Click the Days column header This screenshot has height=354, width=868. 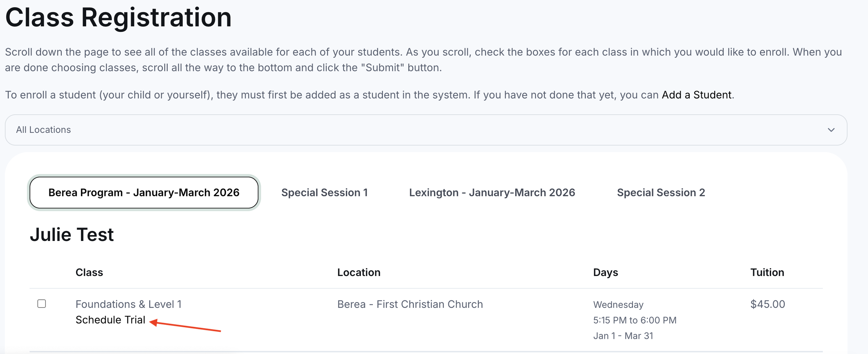[606, 273]
